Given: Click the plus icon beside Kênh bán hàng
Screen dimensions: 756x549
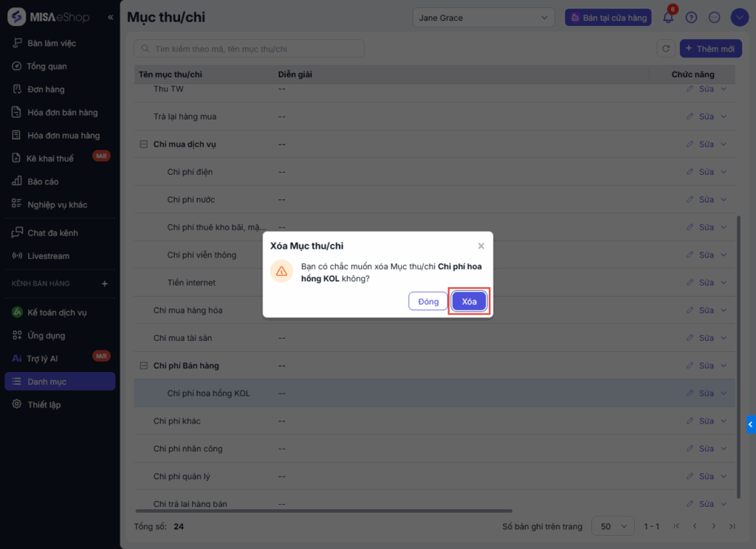Looking at the screenshot, I should click(x=104, y=283).
